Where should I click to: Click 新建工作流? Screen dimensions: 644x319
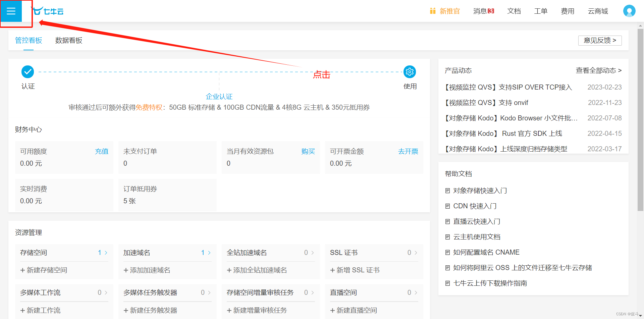coord(40,310)
